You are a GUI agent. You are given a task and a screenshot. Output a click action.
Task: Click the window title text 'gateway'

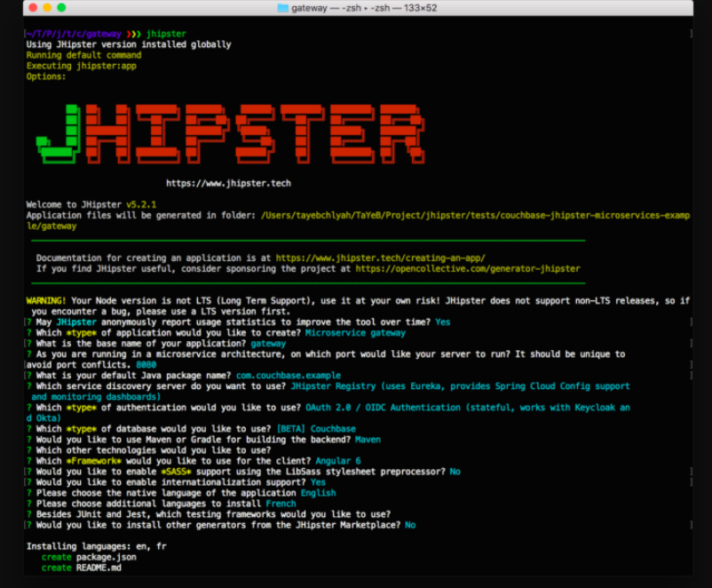click(x=311, y=8)
